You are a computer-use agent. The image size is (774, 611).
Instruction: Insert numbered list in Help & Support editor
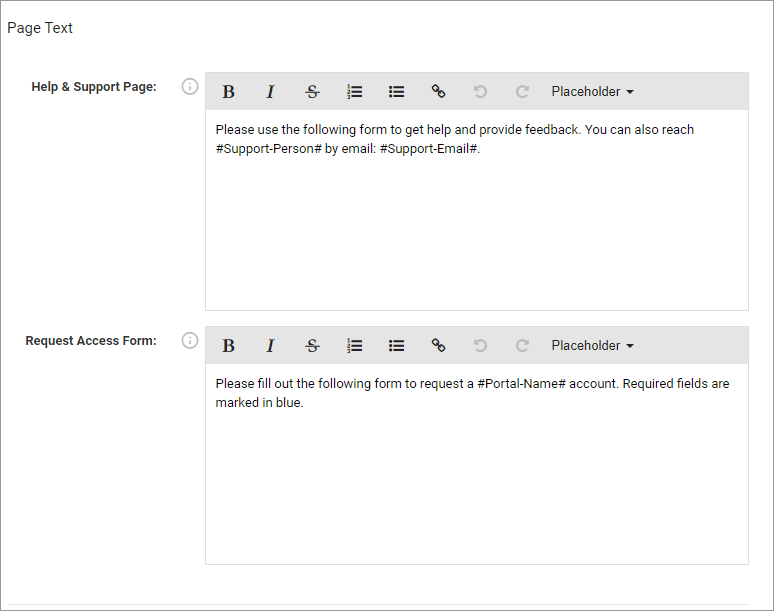click(354, 92)
